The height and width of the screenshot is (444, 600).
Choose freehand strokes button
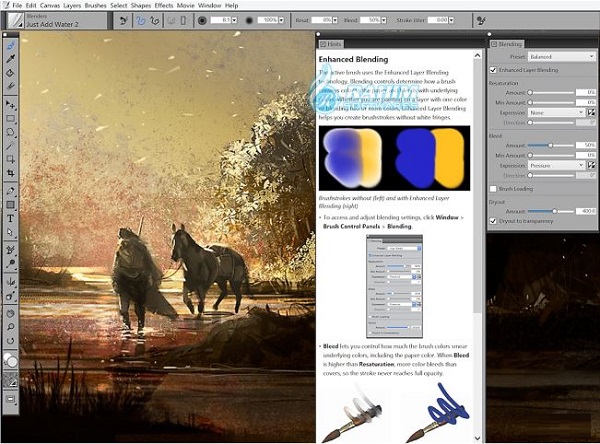point(141,20)
